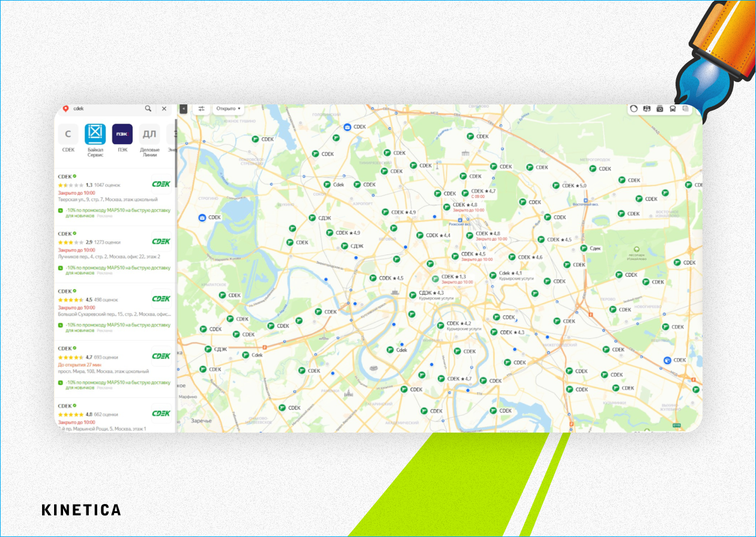Click the blue CDEK briefcase pin at top center
This screenshot has height=537, width=756.
coord(347,127)
